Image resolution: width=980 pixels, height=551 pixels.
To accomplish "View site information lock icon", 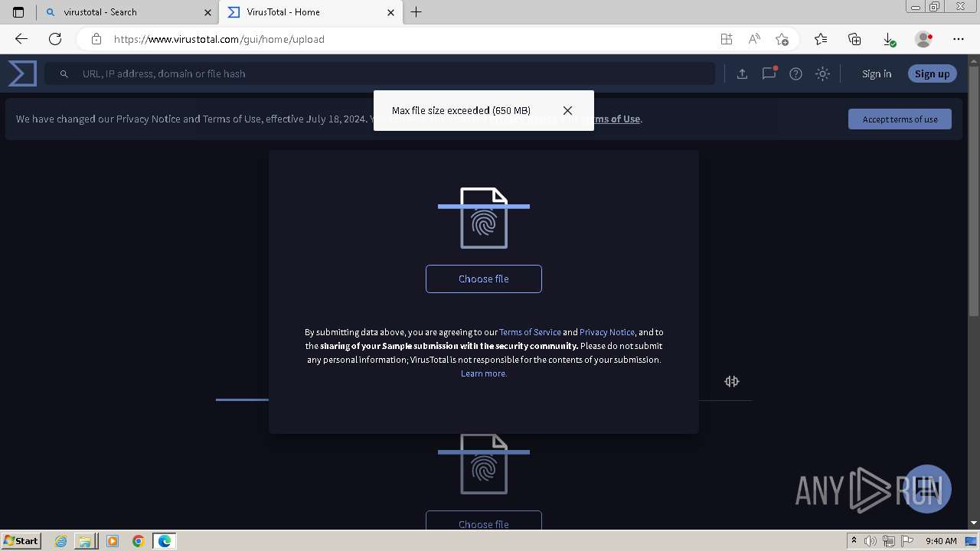I will [96, 39].
